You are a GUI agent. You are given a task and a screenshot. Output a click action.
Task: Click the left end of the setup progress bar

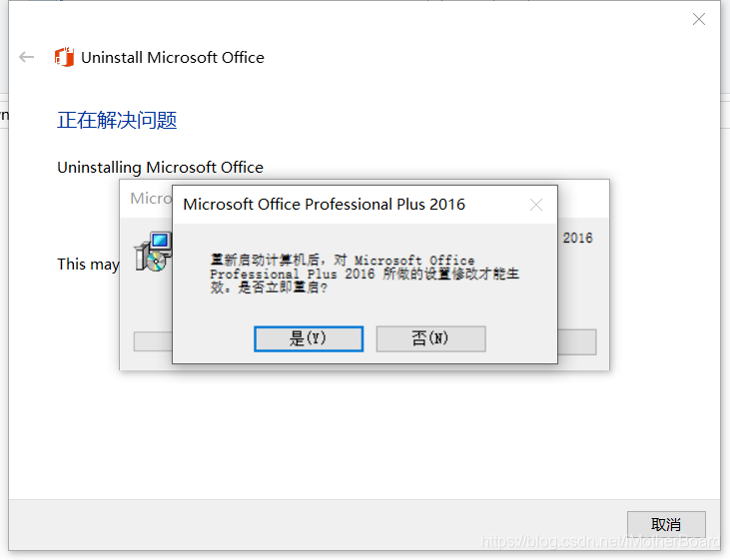(153, 341)
